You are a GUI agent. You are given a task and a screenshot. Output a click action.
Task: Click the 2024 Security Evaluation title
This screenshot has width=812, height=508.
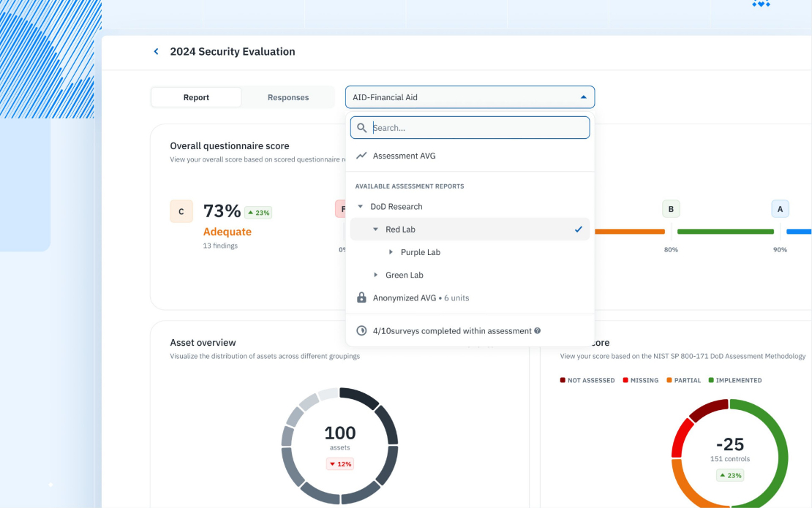coord(233,51)
